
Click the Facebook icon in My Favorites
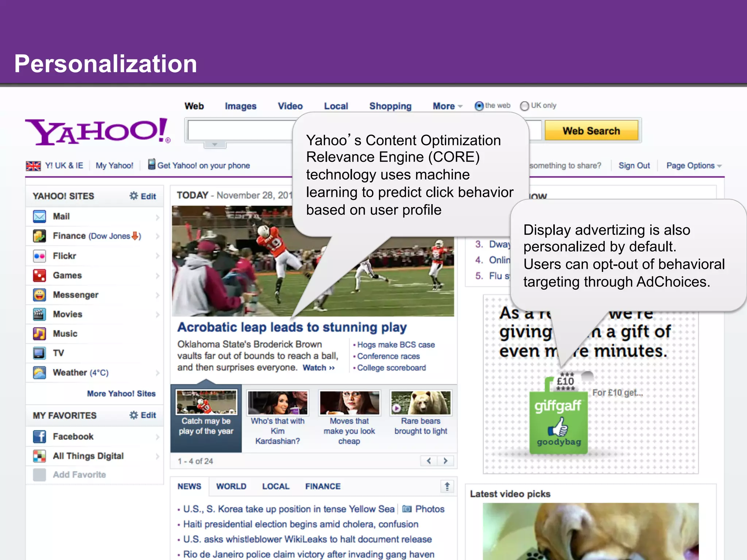point(39,436)
